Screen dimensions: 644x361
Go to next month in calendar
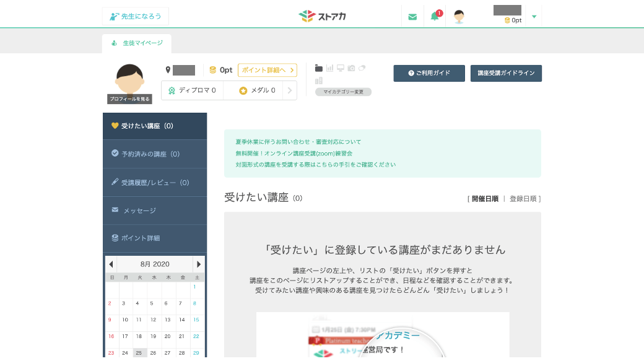coord(199,264)
